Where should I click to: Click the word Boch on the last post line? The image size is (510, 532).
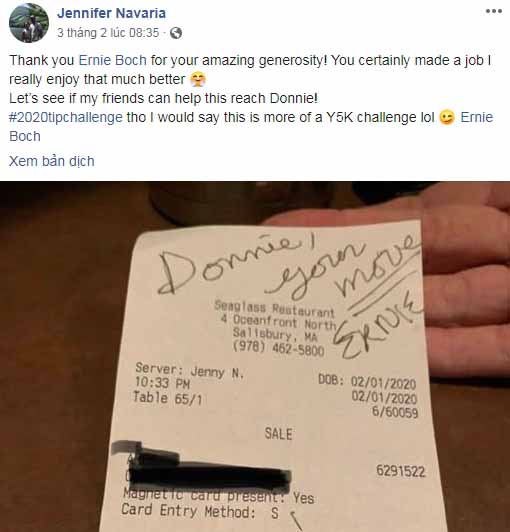(25, 136)
